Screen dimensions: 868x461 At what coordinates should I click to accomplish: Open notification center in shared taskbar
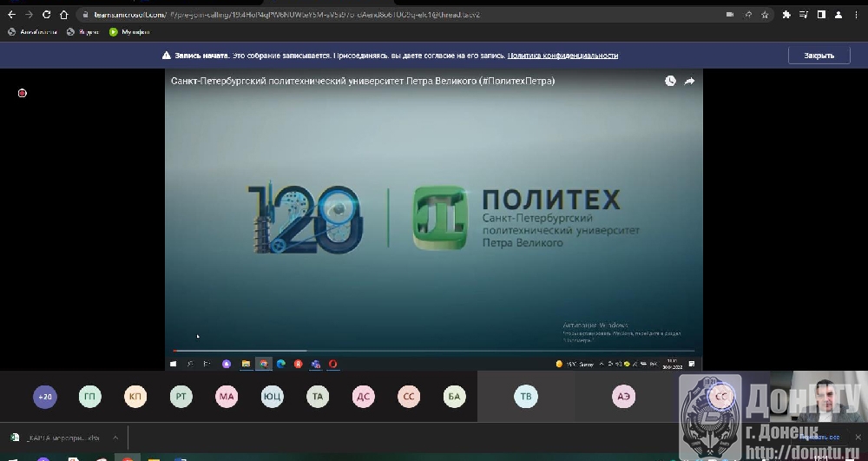(x=692, y=364)
